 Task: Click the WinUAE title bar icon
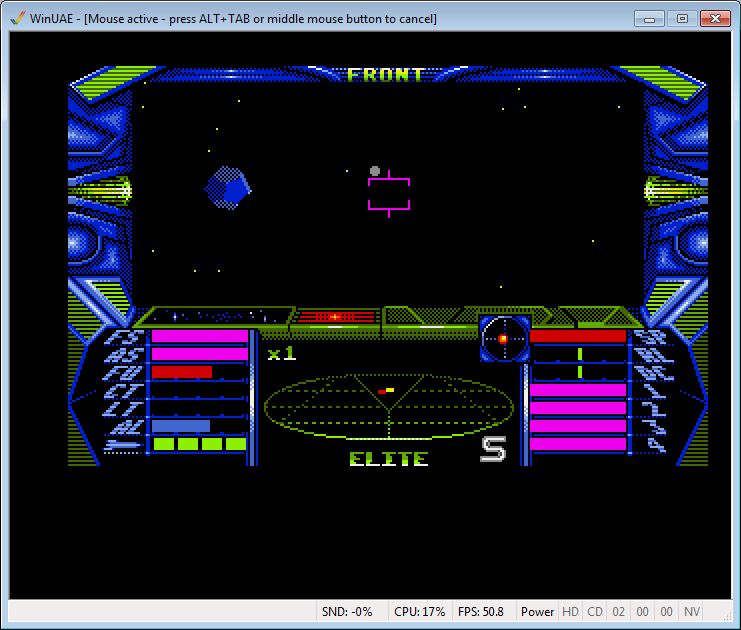coord(17,18)
